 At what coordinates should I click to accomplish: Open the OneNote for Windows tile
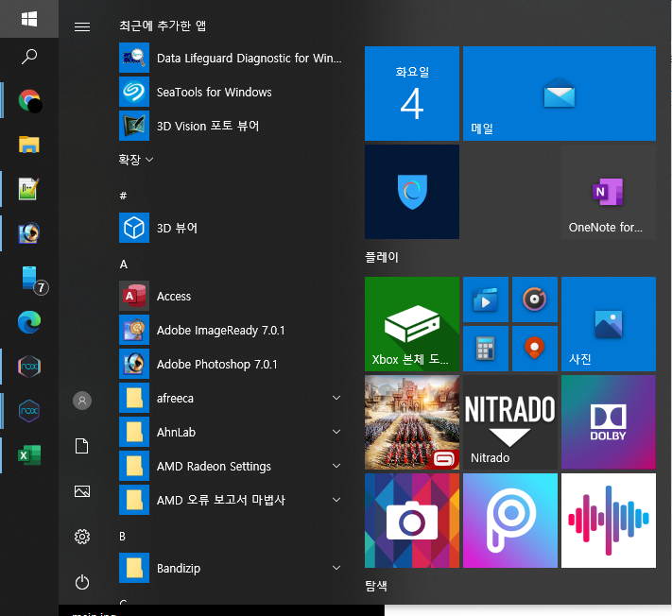click(x=609, y=192)
